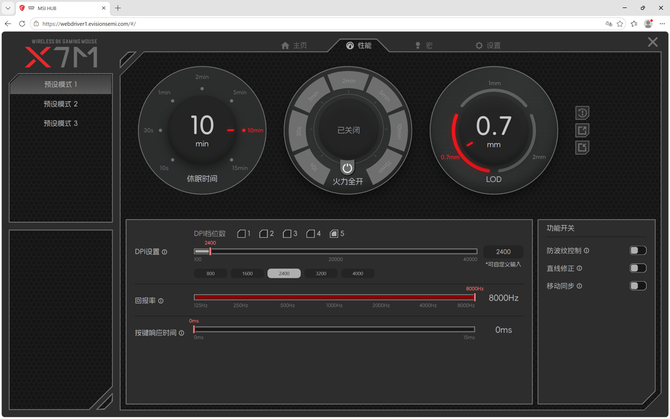Pick 15min segment on 火力全开 dial
670x419 pixels.
(384, 167)
